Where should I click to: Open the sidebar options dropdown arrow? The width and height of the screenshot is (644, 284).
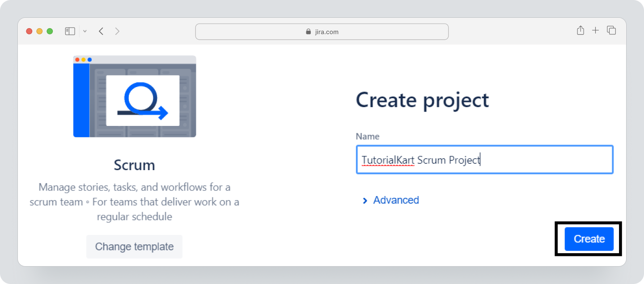pyautogui.click(x=85, y=31)
